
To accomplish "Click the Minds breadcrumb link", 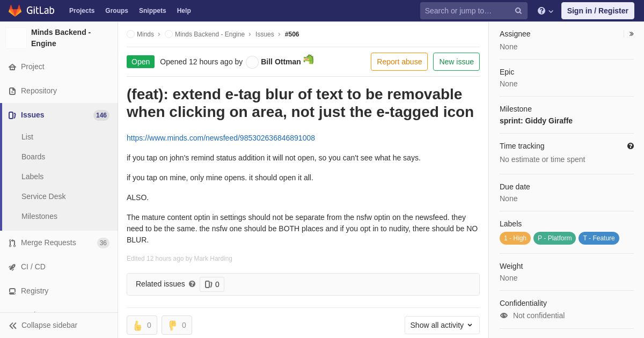I will coord(145,34).
